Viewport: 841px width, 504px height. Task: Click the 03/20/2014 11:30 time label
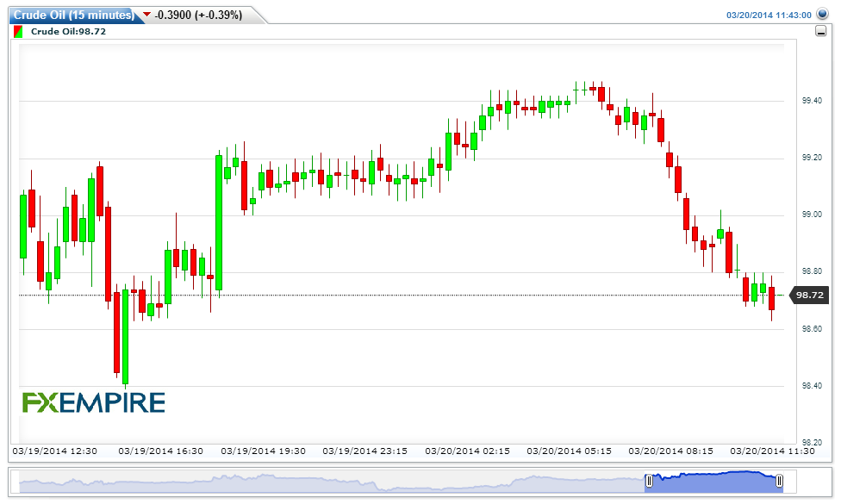[x=772, y=451]
